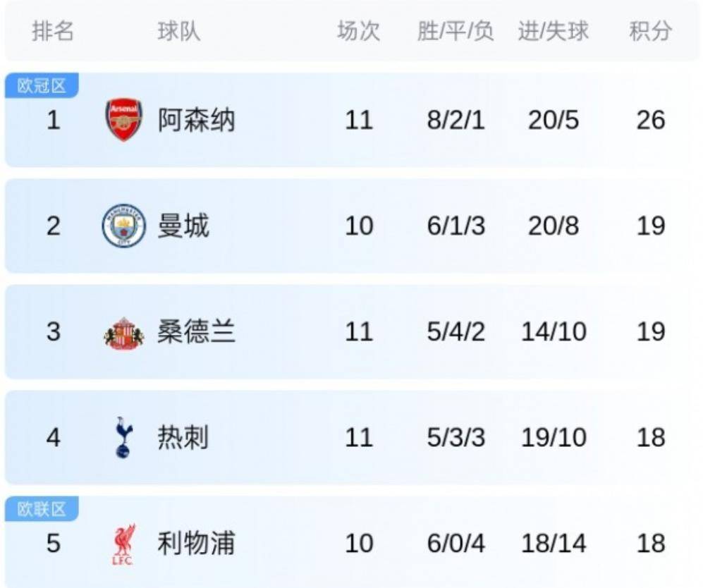Open the 曼城 team name link
Image resolution: width=703 pixels, height=588 pixels.
183,226
